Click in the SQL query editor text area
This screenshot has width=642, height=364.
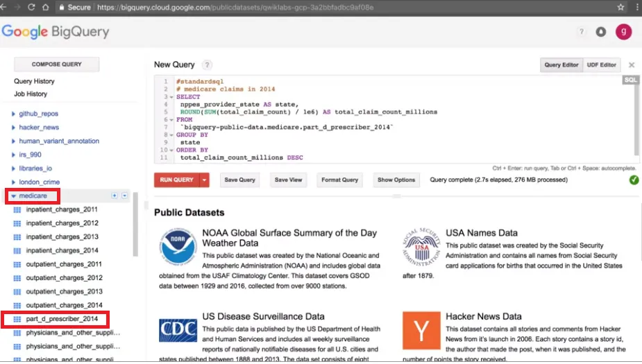pyautogui.click(x=395, y=119)
